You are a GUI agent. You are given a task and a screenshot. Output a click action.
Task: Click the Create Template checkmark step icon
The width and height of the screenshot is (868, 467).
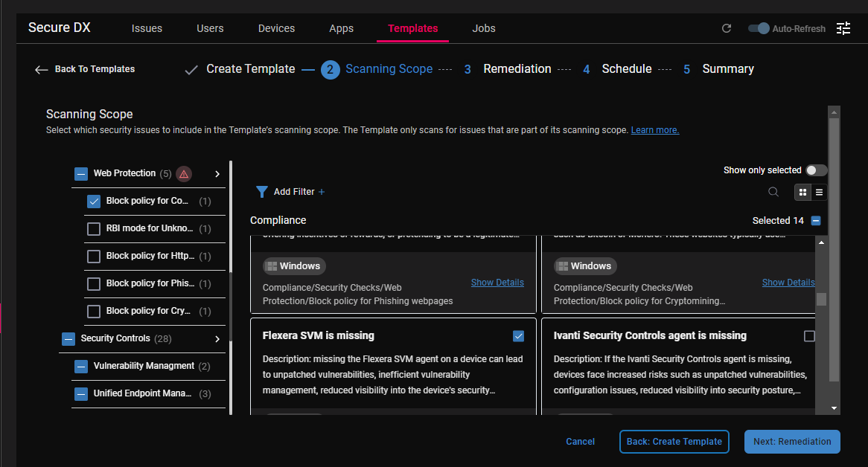click(191, 70)
